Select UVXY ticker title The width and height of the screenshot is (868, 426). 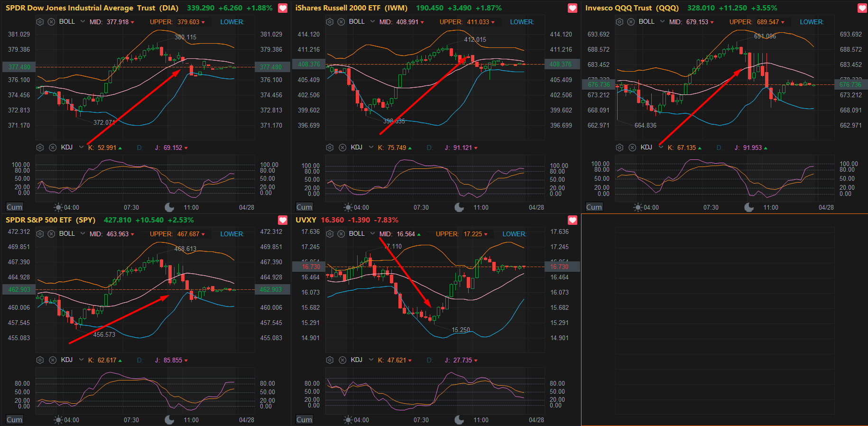306,220
